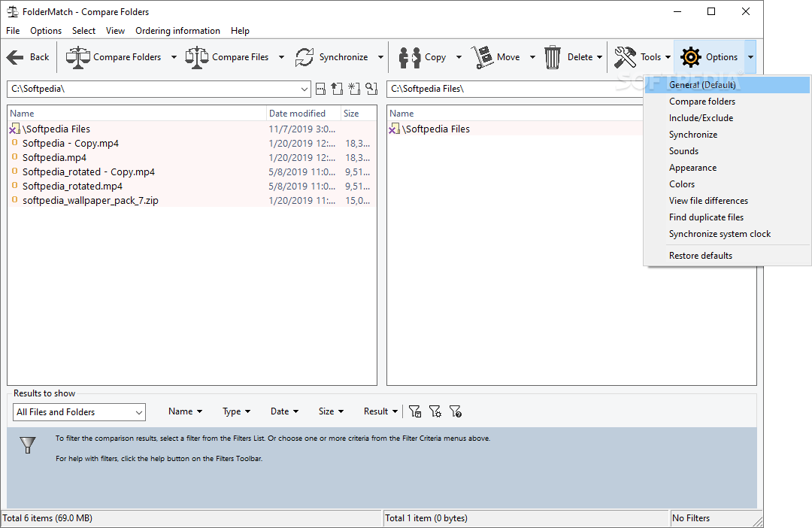812x528 pixels.
Task: Expand the Compare Files dropdown arrow
Action: click(282, 57)
